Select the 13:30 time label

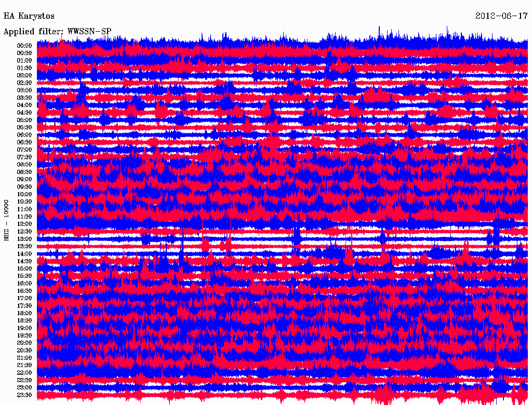tap(24, 246)
